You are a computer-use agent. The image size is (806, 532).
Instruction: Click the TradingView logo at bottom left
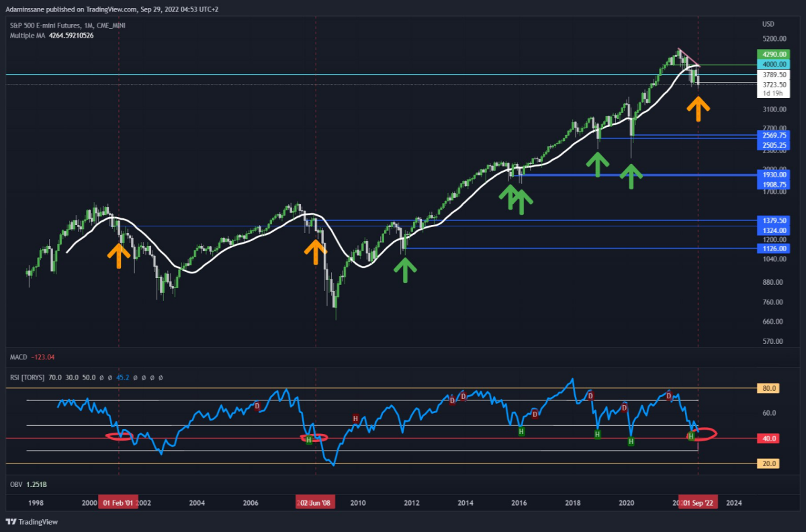tap(32, 522)
